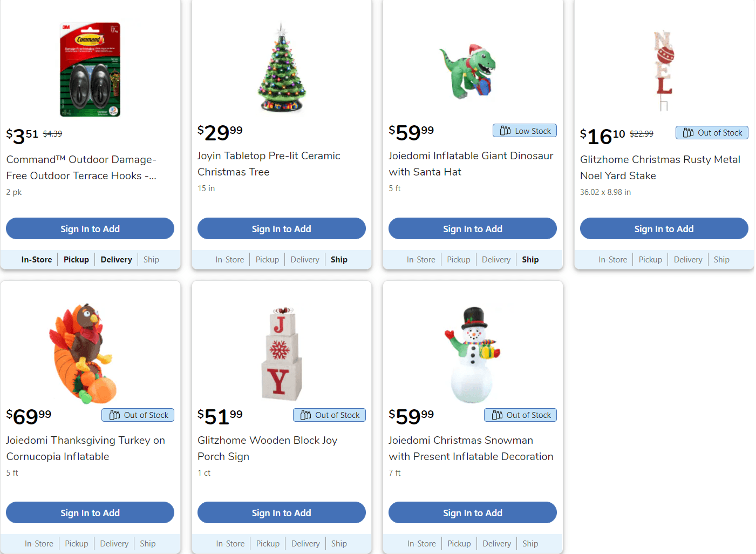
Task: Open the Glitzhome Noel Yard Stake listing
Action: tap(660, 167)
